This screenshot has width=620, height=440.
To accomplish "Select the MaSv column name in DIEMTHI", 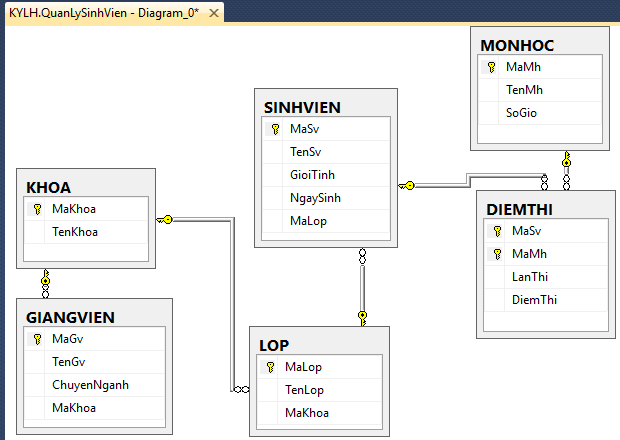I will [x=526, y=231].
